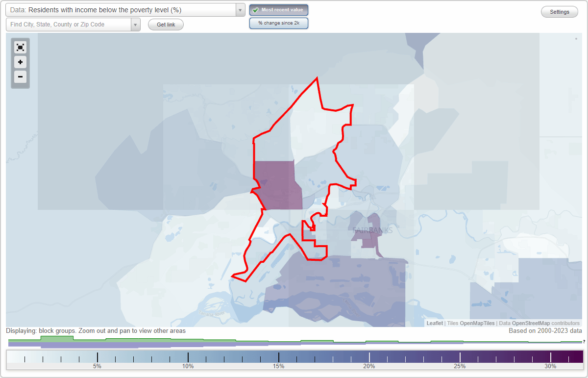Click the fullscreen map icon
This screenshot has height=378, width=588.
point(20,47)
